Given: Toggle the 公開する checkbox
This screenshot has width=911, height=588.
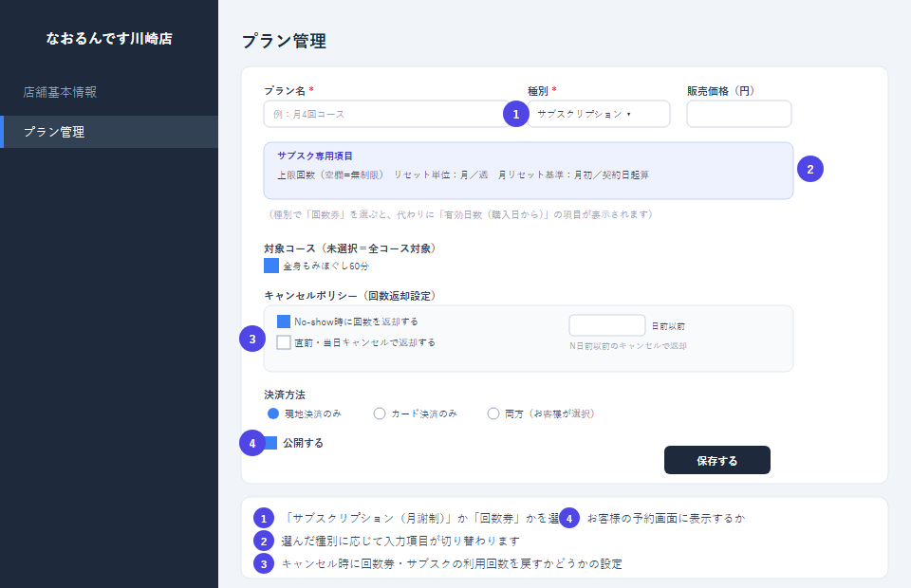Looking at the screenshot, I should 270,443.
